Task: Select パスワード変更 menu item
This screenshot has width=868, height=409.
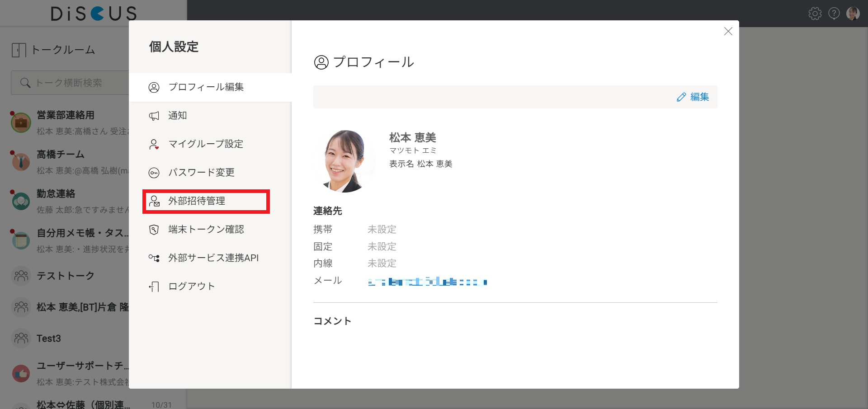Action: point(210,173)
